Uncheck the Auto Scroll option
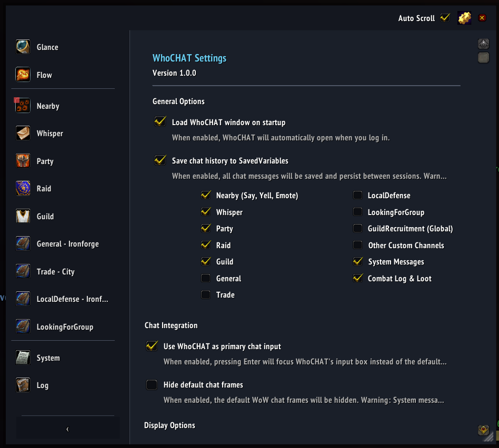Image resolution: width=499 pixels, height=448 pixels. pos(445,17)
